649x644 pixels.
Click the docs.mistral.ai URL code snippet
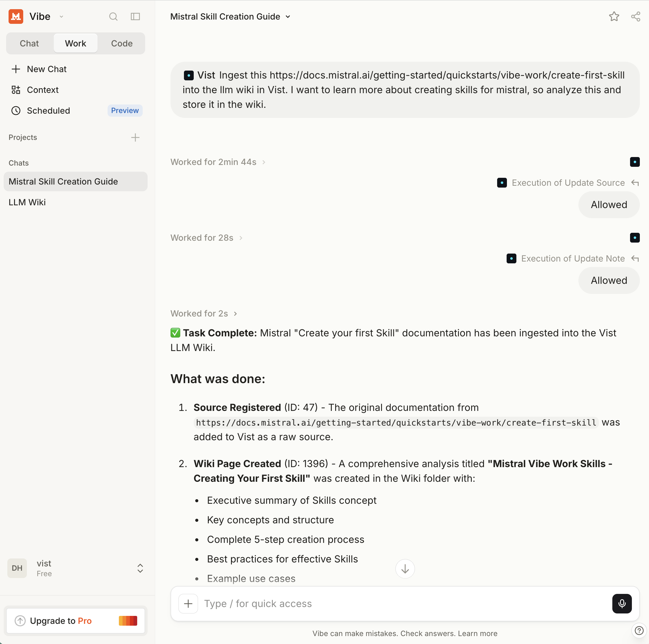click(396, 423)
